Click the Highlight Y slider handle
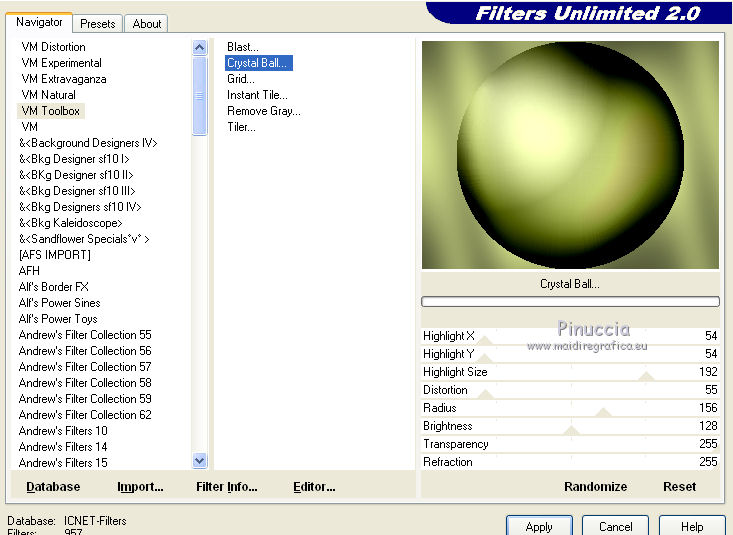The height and width of the screenshot is (535, 733). (x=484, y=358)
